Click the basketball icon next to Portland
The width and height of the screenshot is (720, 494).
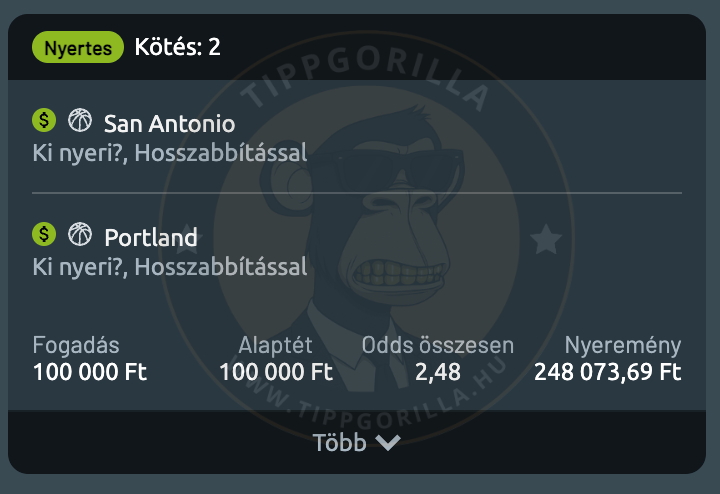(x=79, y=234)
